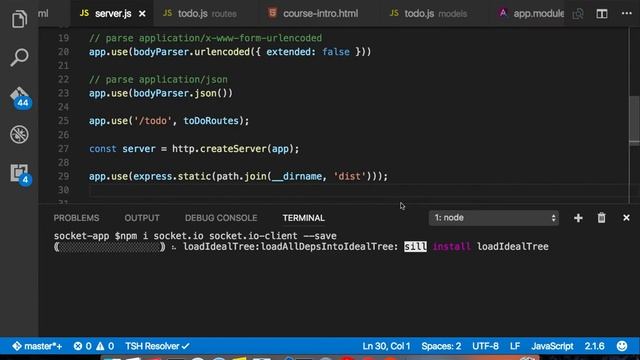Click line number 20 in gutter
Image resolution: width=640 pixels, height=360 pixels.
pyautogui.click(x=63, y=52)
